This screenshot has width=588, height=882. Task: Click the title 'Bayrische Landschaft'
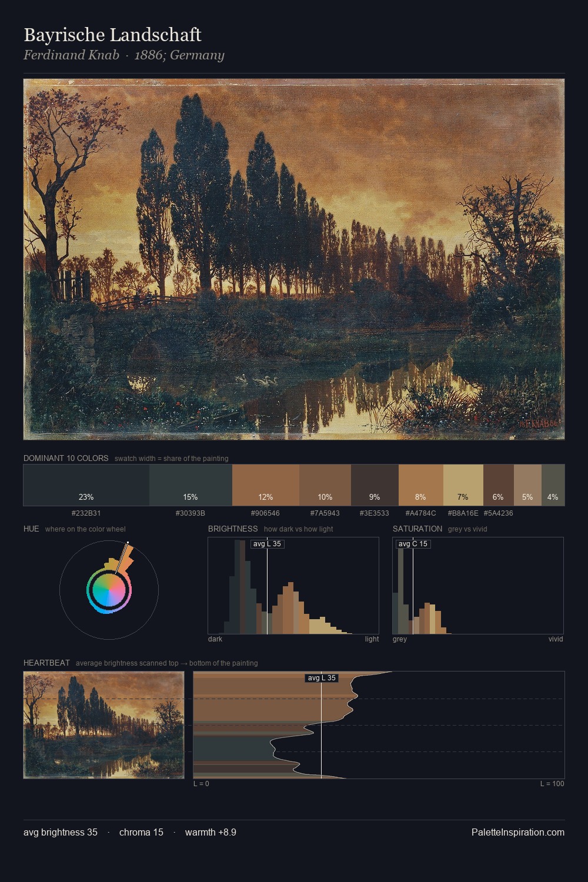coord(112,35)
